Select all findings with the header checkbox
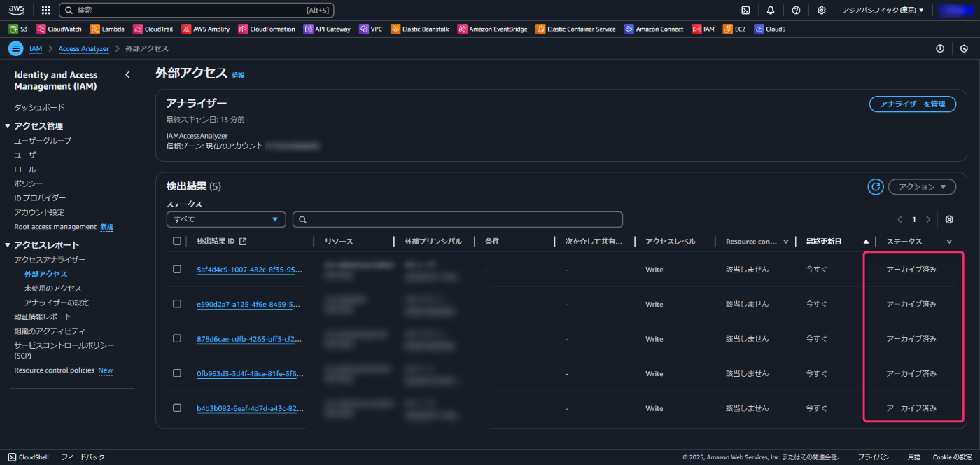The image size is (980, 465). (177, 241)
